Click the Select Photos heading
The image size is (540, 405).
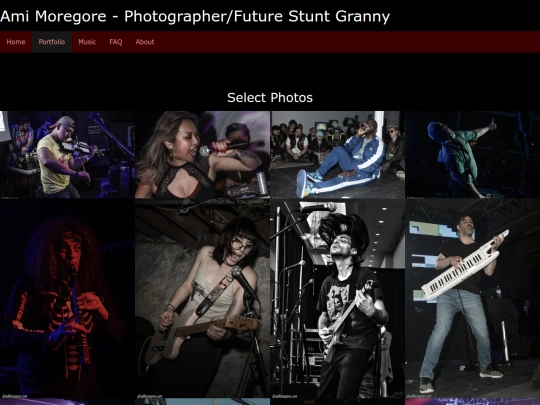click(270, 98)
